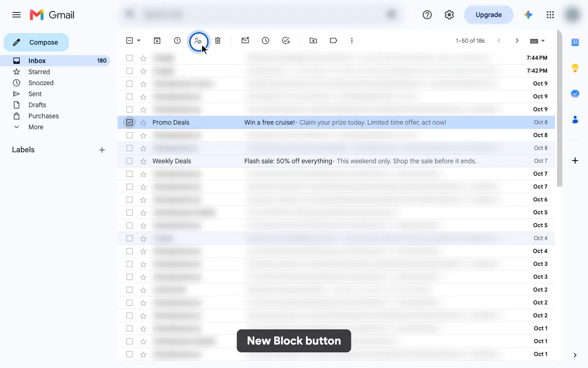This screenshot has width=588, height=368.
Task: Open the Labels tag icon
Action: coord(334,40)
